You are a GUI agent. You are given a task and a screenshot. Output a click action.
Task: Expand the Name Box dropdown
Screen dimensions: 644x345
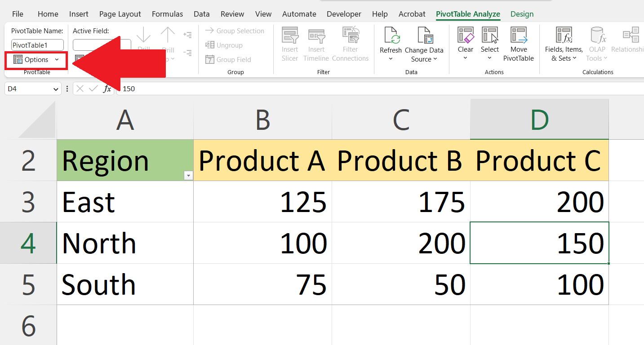56,89
